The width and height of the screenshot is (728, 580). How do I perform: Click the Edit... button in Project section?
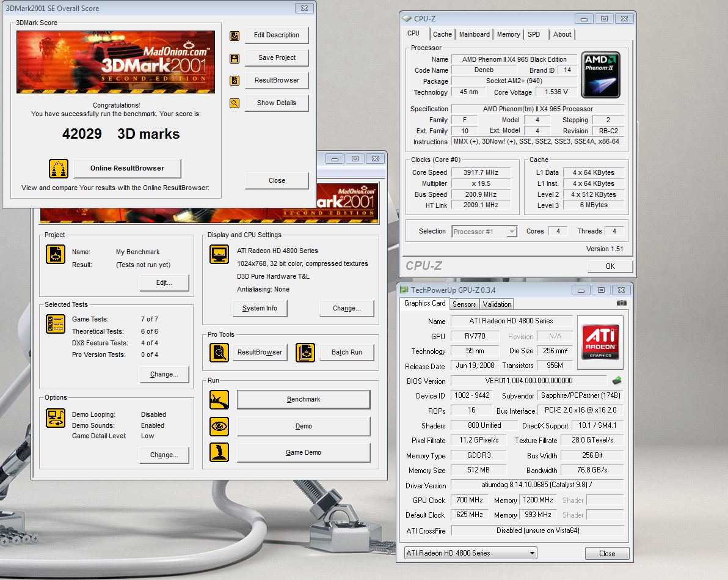(x=164, y=282)
